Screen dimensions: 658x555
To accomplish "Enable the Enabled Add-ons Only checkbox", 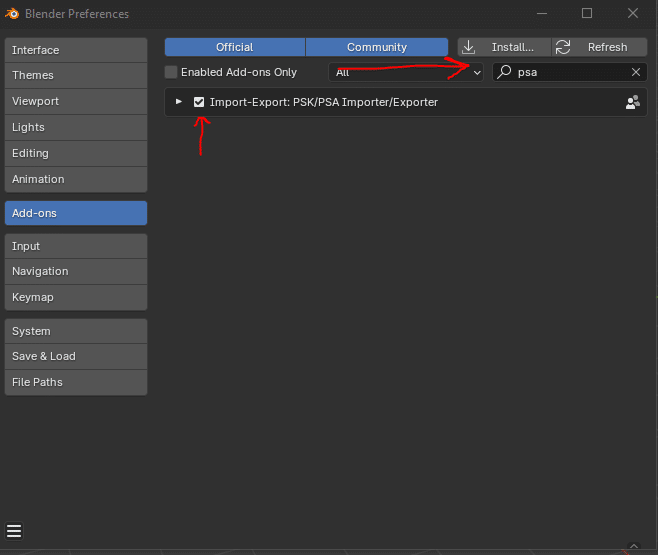I will tap(171, 72).
